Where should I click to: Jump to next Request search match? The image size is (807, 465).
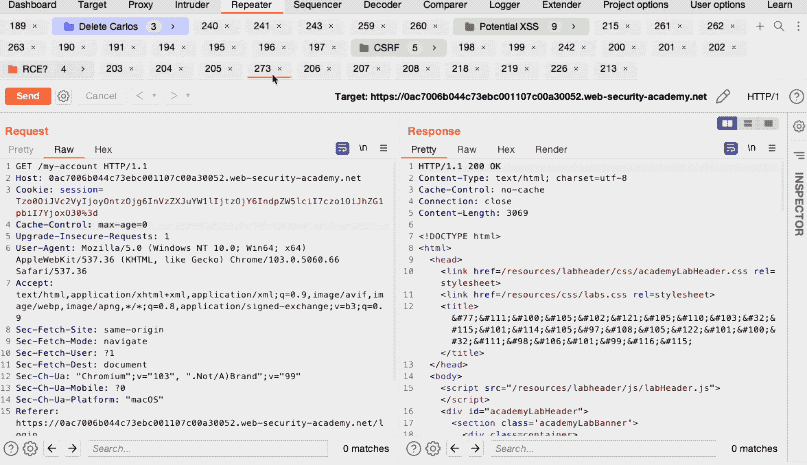pos(72,449)
